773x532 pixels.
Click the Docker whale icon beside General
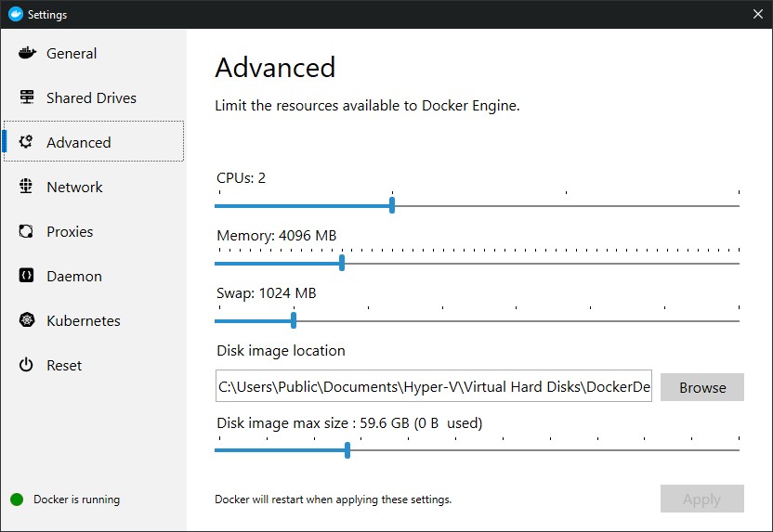click(27, 53)
